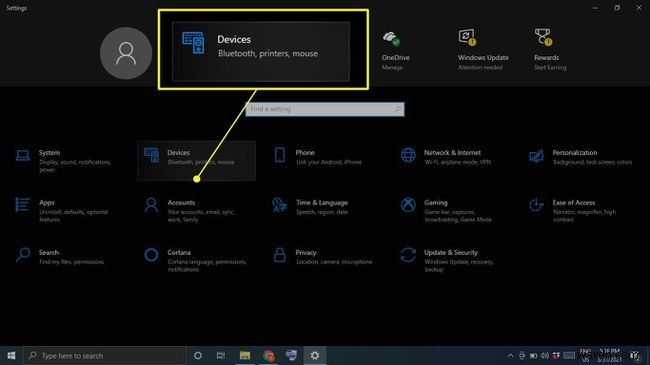The width and height of the screenshot is (650, 365).
Task: Click 'Location, camera, microphone' text
Action: (334, 262)
